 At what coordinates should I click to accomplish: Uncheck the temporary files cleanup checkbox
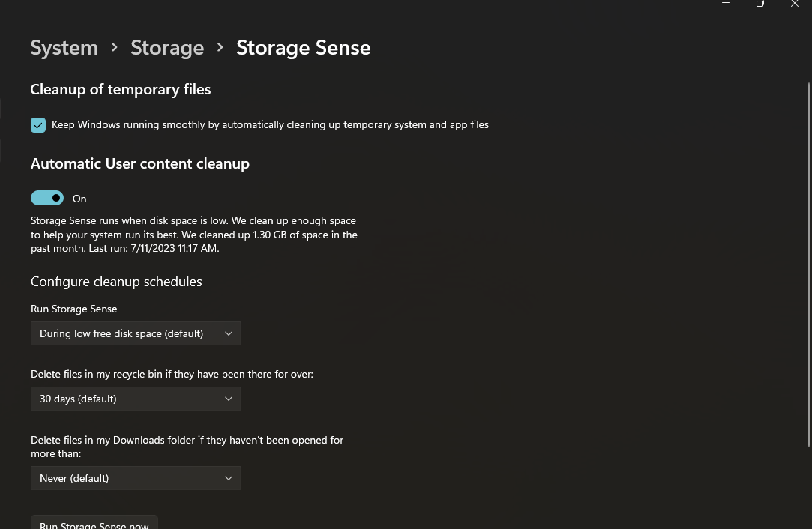(x=38, y=125)
